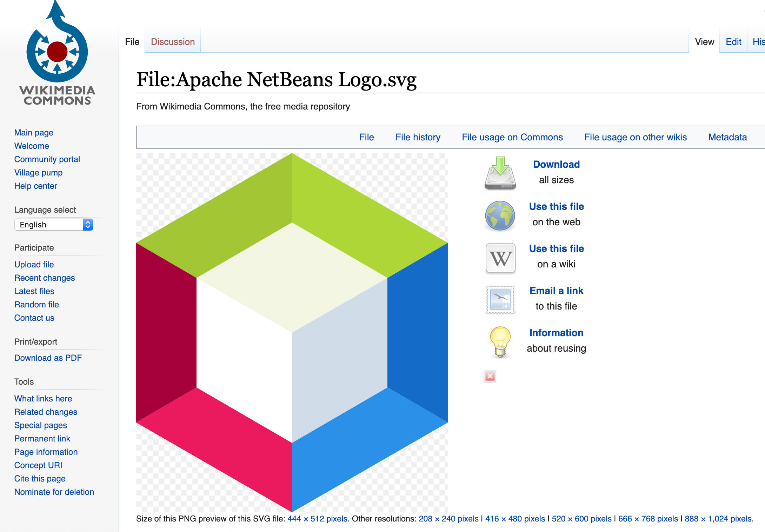The image size is (765, 532).
Task: Open the Metadata section link
Action: 727,137
